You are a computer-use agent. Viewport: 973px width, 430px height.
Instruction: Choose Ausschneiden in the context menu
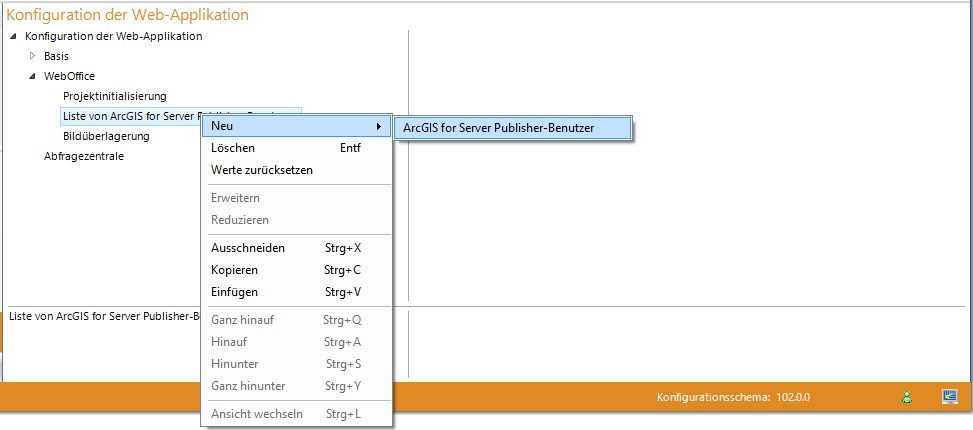[248, 248]
